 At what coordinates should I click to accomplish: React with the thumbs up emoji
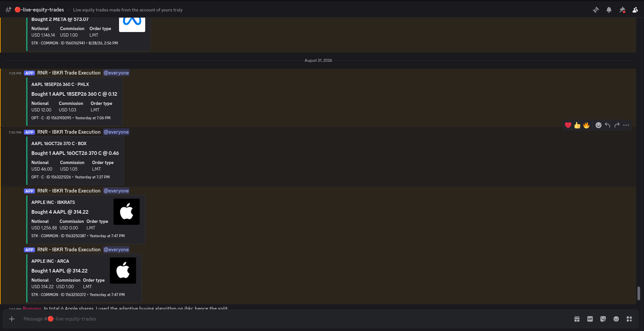577,125
